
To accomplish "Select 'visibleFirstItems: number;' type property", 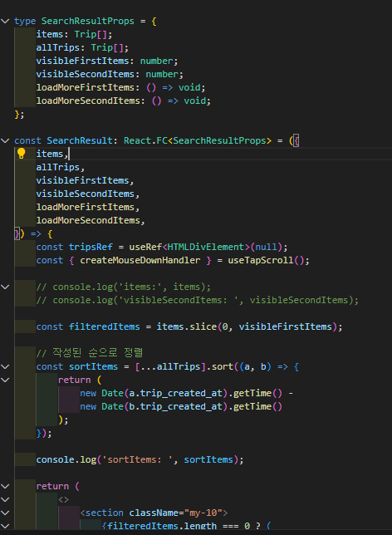I will pos(107,61).
